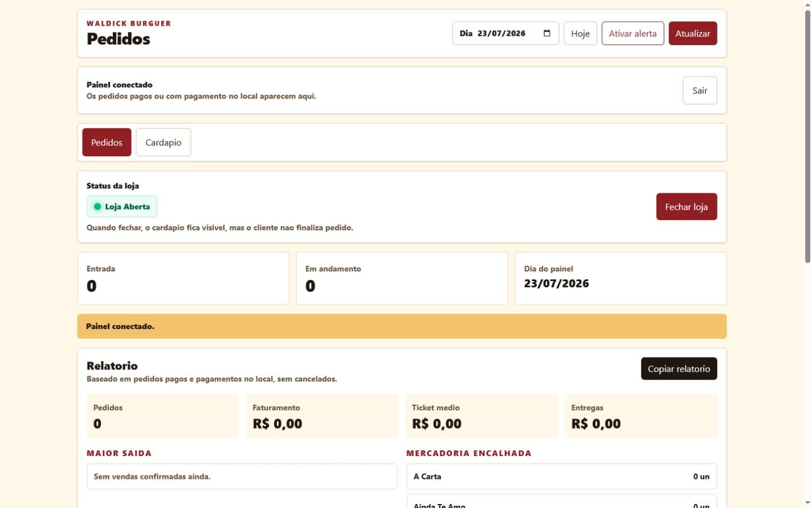This screenshot has height=508, width=812.
Task: Close the store with Fechar loja
Action: click(x=686, y=206)
